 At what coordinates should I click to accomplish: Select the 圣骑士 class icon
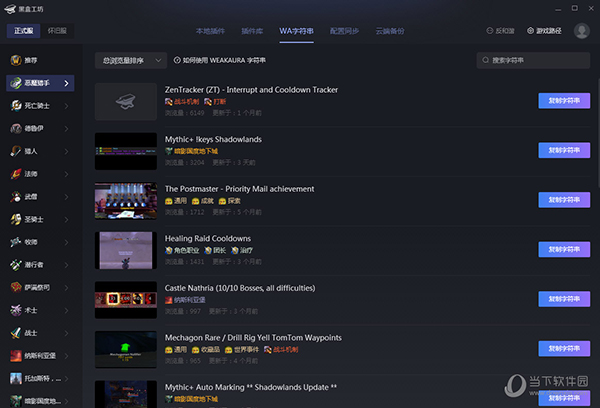15,219
